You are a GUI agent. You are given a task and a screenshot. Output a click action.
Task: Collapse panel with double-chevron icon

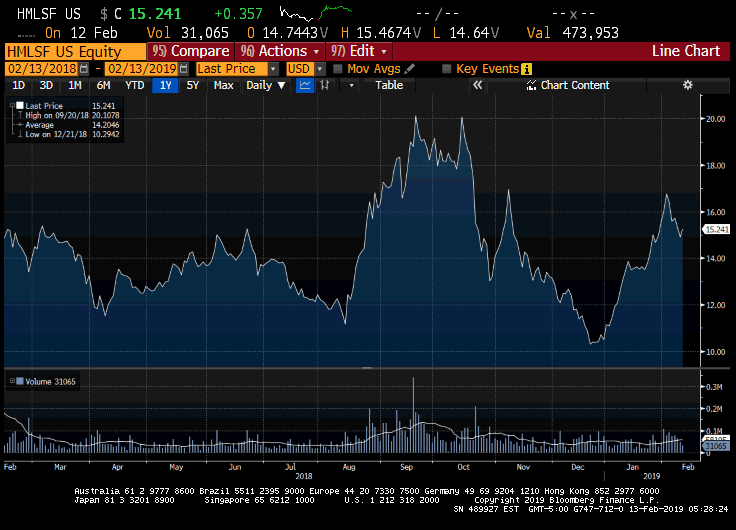[477, 85]
